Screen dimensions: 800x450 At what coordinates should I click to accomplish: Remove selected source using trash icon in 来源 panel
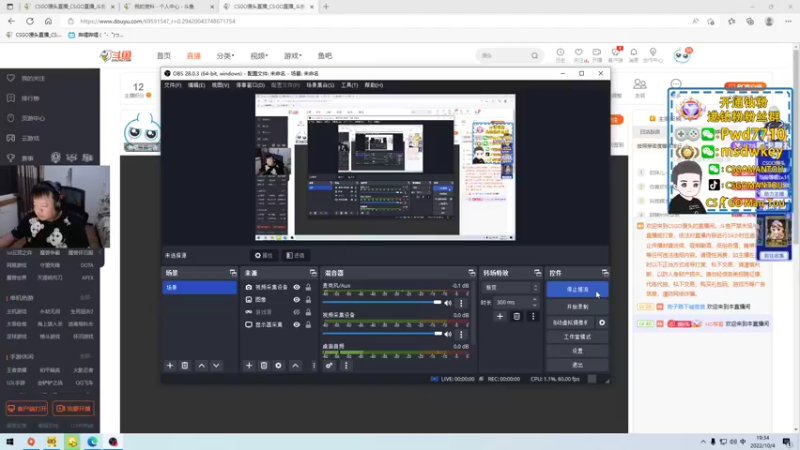pos(264,365)
